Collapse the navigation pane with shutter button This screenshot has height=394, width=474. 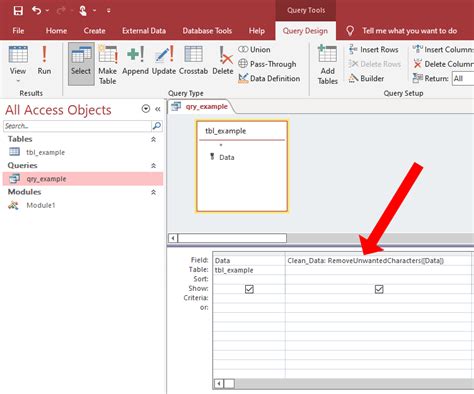[158, 109]
